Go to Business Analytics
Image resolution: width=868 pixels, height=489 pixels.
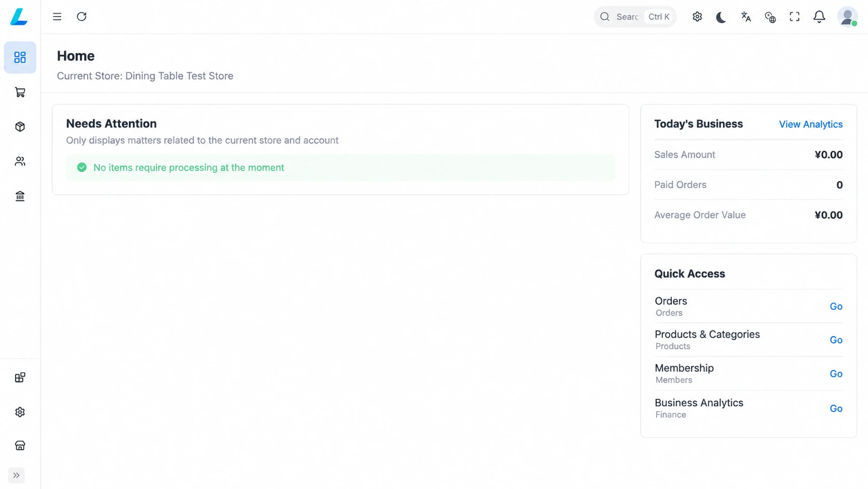[x=836, y=408]
